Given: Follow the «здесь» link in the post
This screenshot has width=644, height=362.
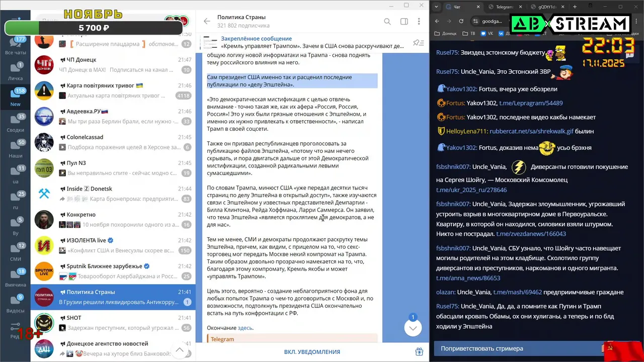Looking at the screenshot, I should 245,328.
